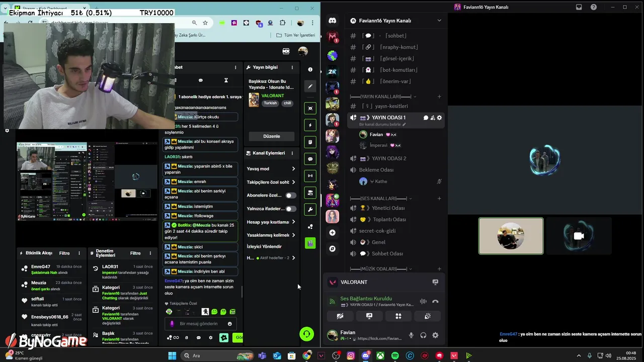Open settings gear for YAYIN ODASI 1

(439, 118)
